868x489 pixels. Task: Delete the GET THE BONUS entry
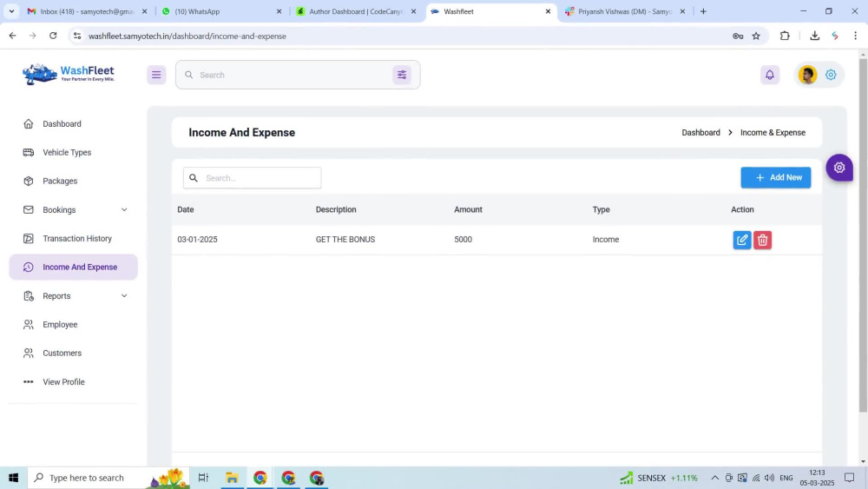click(x=762, y=240)
